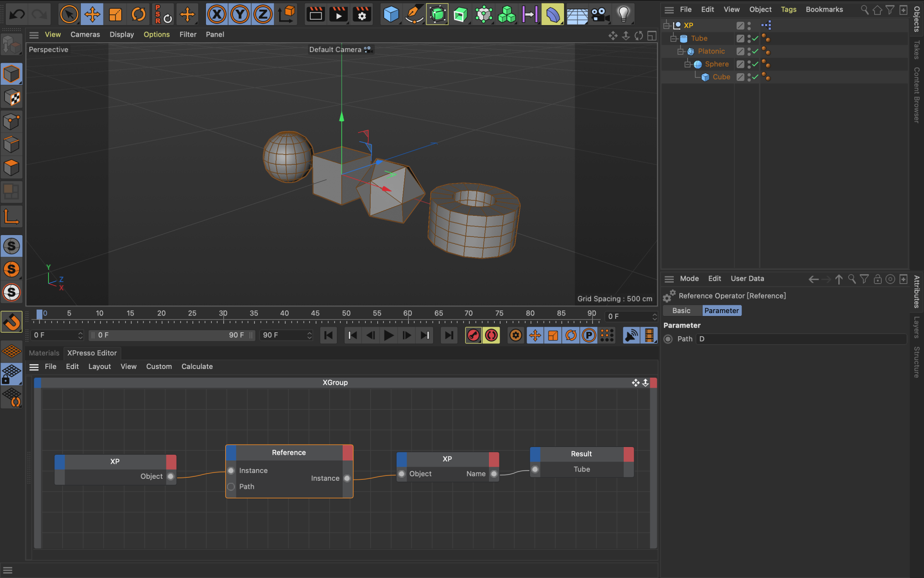Click the timeline preview range slider

tap(172, 335)
